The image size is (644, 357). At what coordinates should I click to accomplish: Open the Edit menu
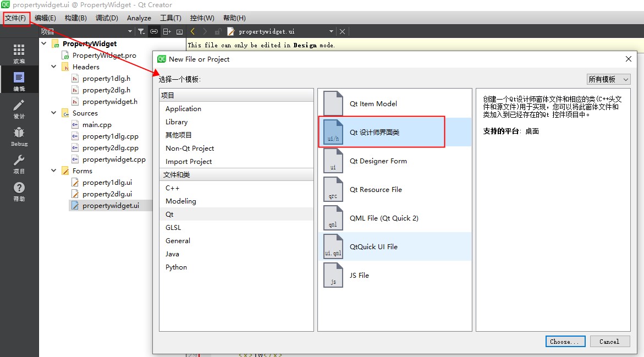pyautogui.click(x=45, y=18)
